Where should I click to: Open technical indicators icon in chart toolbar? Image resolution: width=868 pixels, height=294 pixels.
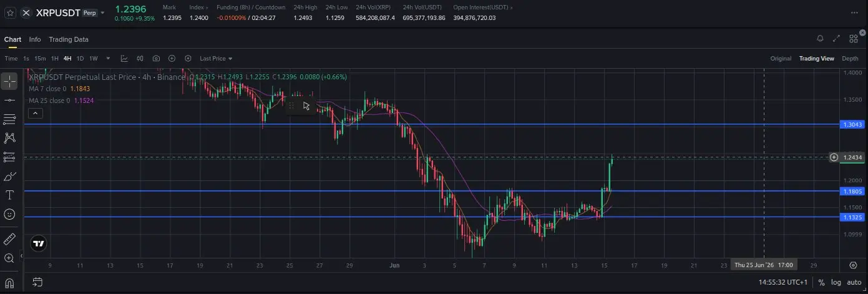124,59
